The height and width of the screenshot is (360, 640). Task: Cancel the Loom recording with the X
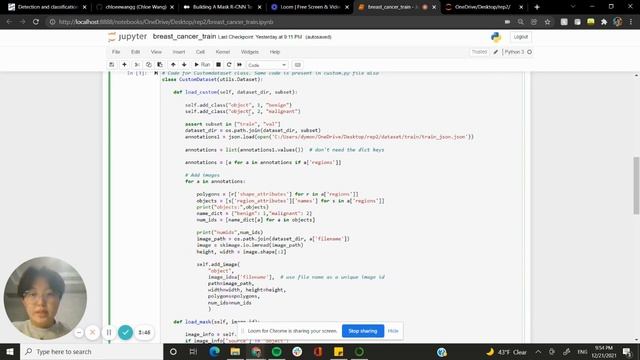tap(93, 332)
